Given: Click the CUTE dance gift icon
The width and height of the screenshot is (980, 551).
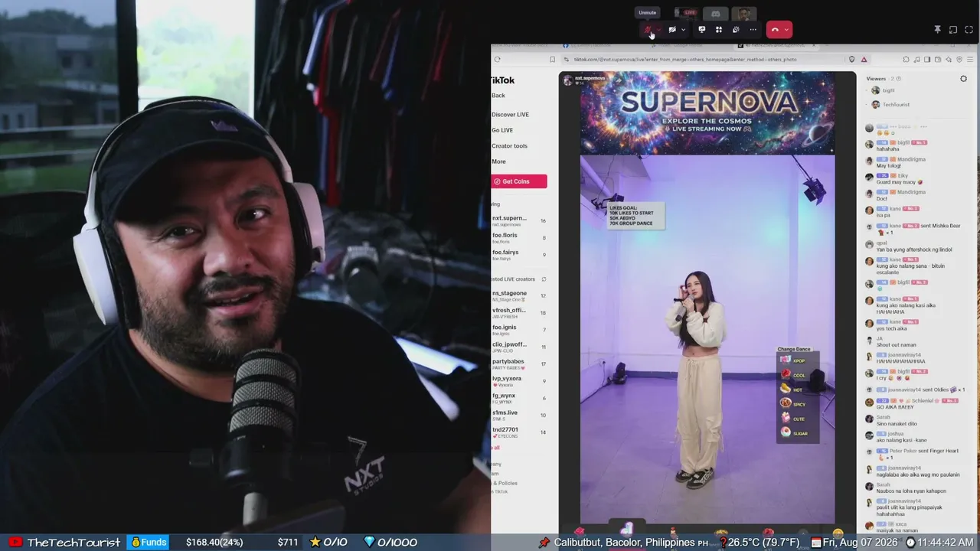Looking at the screenshot, I should tap(786, 419).
